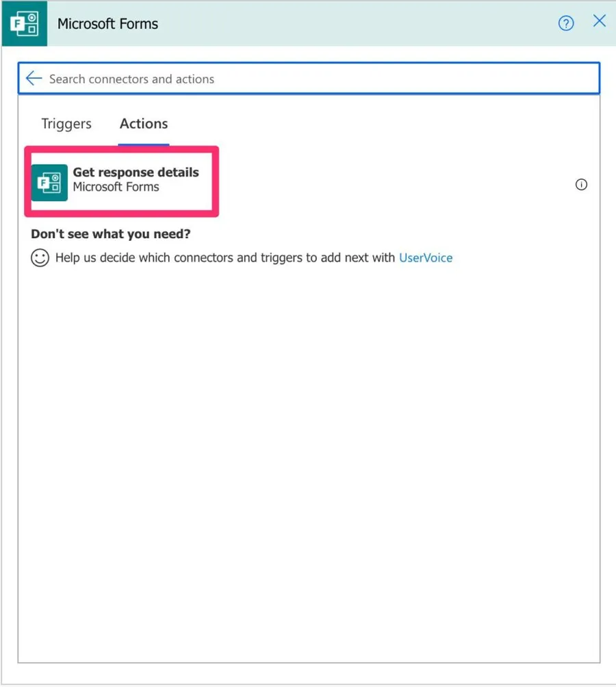Open the UserVoice link
The image size is (616, 687).
[x=425, y=258]
